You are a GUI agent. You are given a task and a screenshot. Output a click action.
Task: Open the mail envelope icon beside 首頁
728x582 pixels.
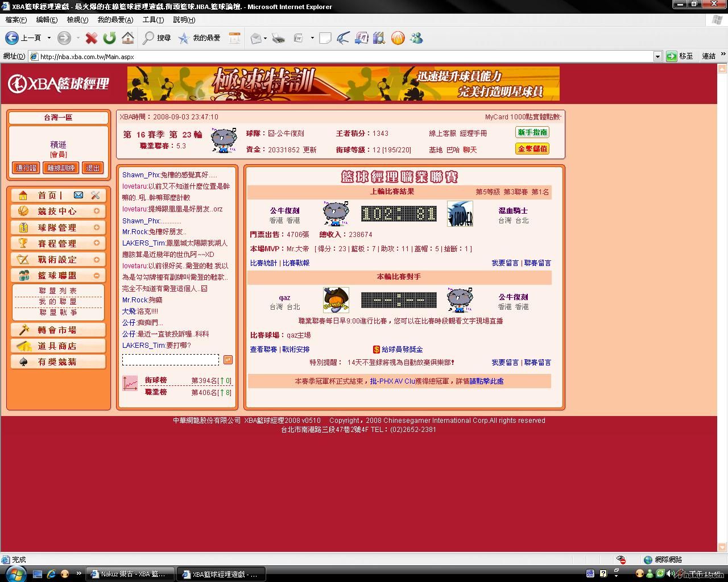[78, 195]
